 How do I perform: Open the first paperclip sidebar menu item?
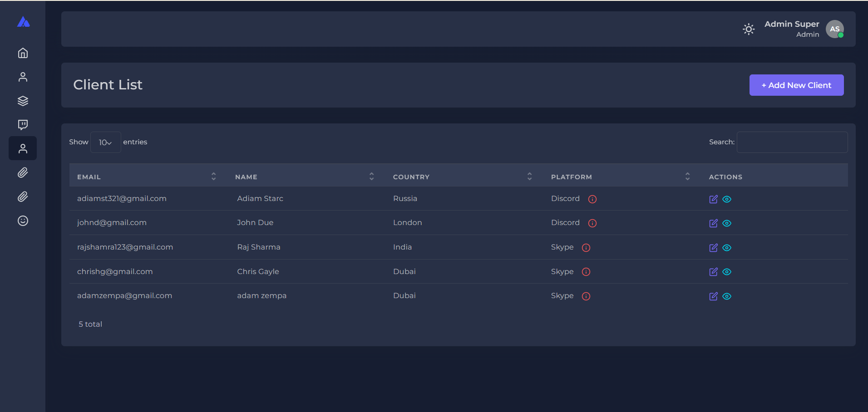(23, 173)
